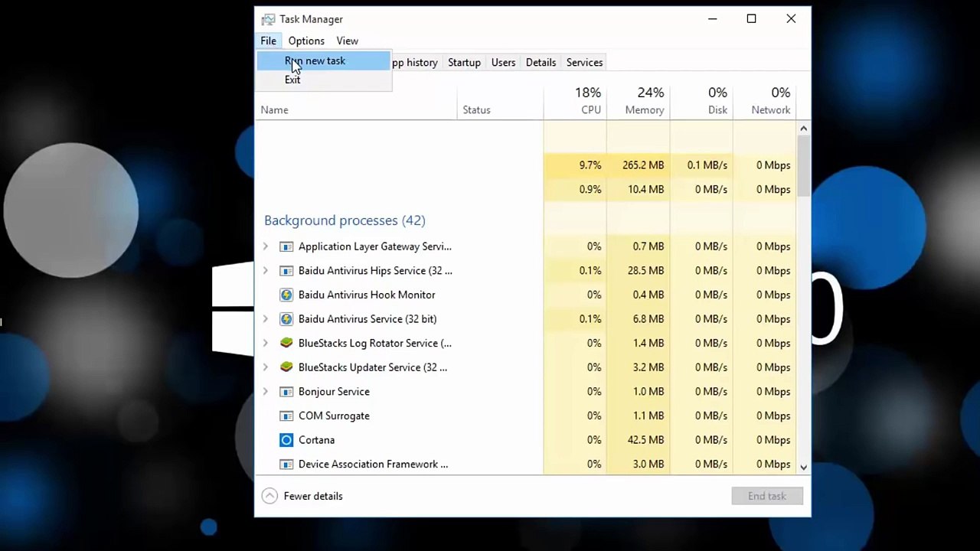This screenshot has width=980, height=551.
Task: Expand Bonjour Service row
Action: coord(266,392)
